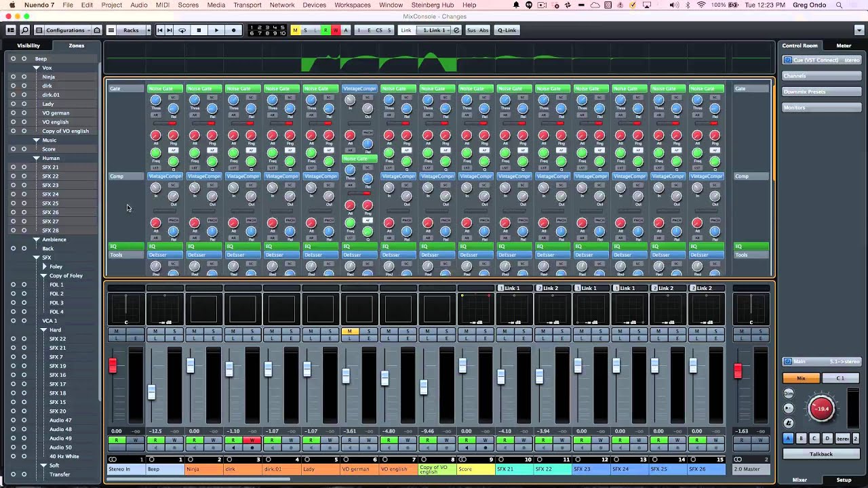Toggle the Abs button in toolbar
868x488 pixels.
coord(484,30)
